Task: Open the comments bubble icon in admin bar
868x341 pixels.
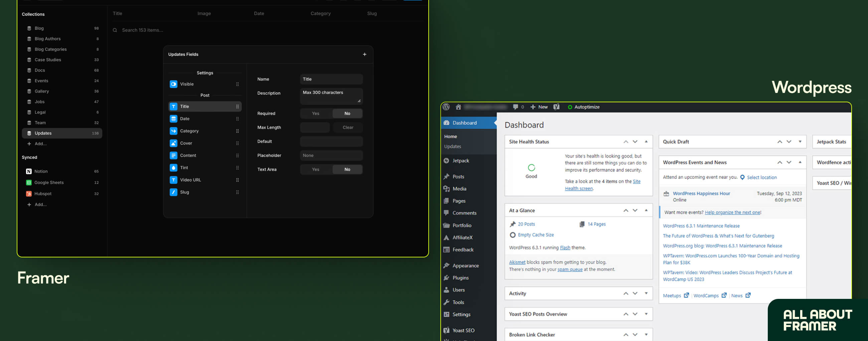Action: (515, 107)
